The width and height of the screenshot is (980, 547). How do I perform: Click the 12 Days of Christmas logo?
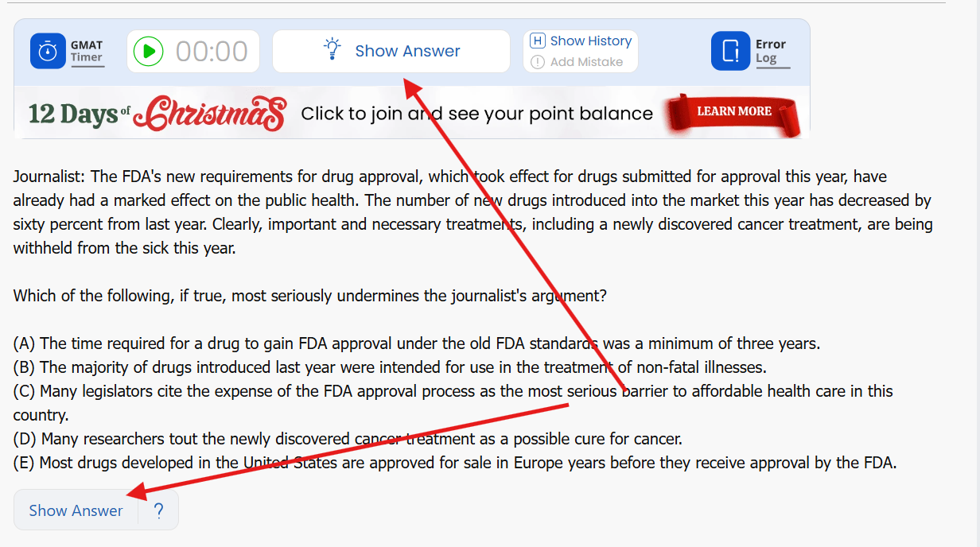[x=157, y=114]
